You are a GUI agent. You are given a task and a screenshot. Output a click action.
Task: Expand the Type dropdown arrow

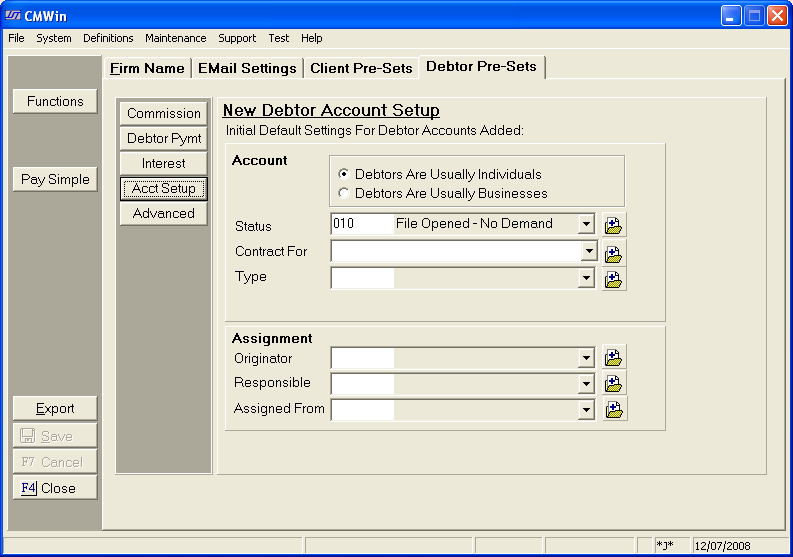(x=586, y=278)
